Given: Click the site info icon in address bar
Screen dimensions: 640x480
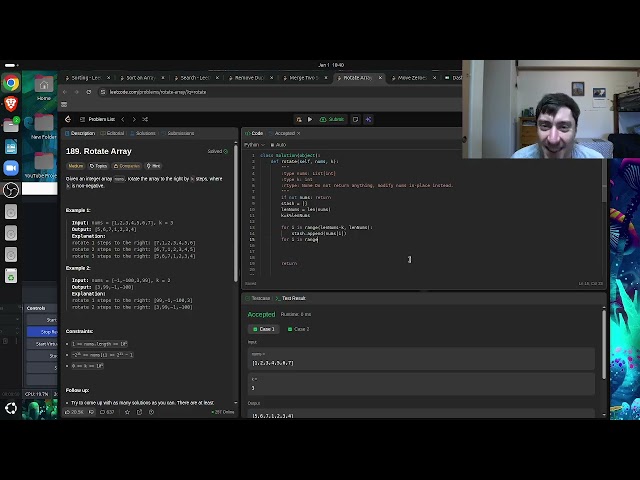Looking at the screenshot, I should (103, 92).
